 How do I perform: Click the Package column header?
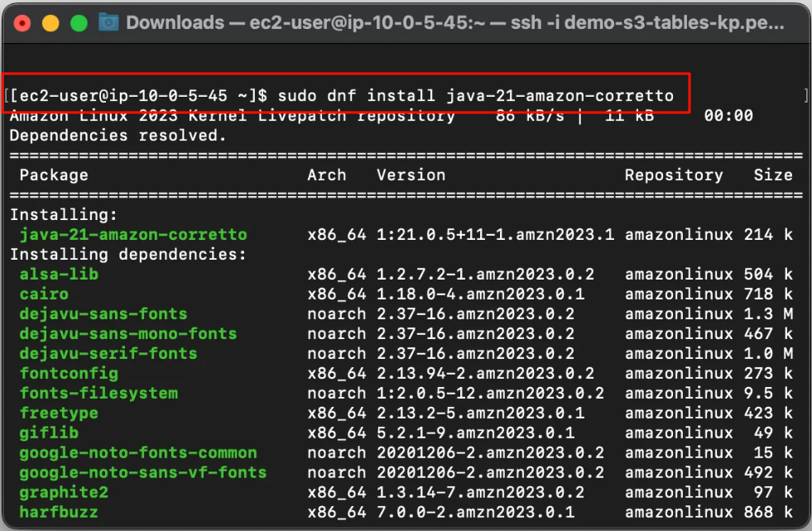[x=54, y=175]
